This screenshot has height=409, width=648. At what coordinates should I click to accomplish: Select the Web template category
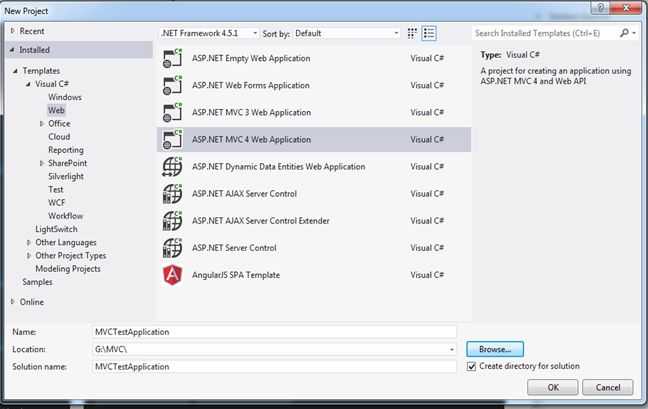[x=56, y=110]
